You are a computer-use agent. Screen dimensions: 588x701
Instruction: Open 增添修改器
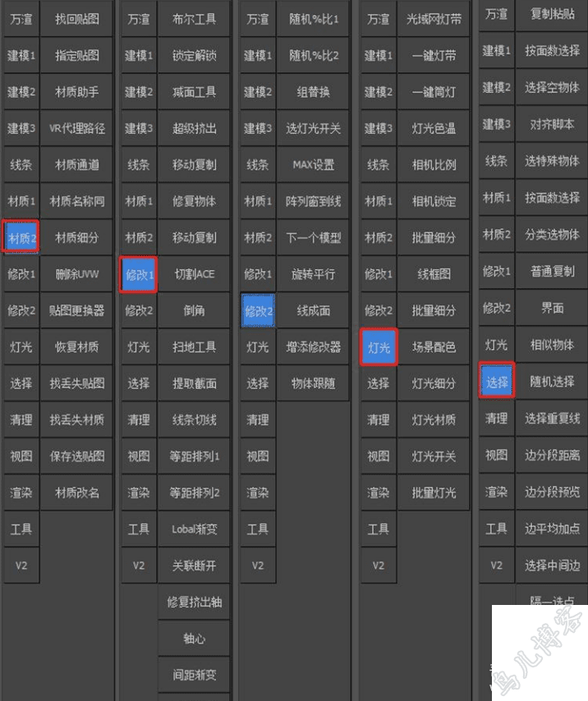click(313, 347)
